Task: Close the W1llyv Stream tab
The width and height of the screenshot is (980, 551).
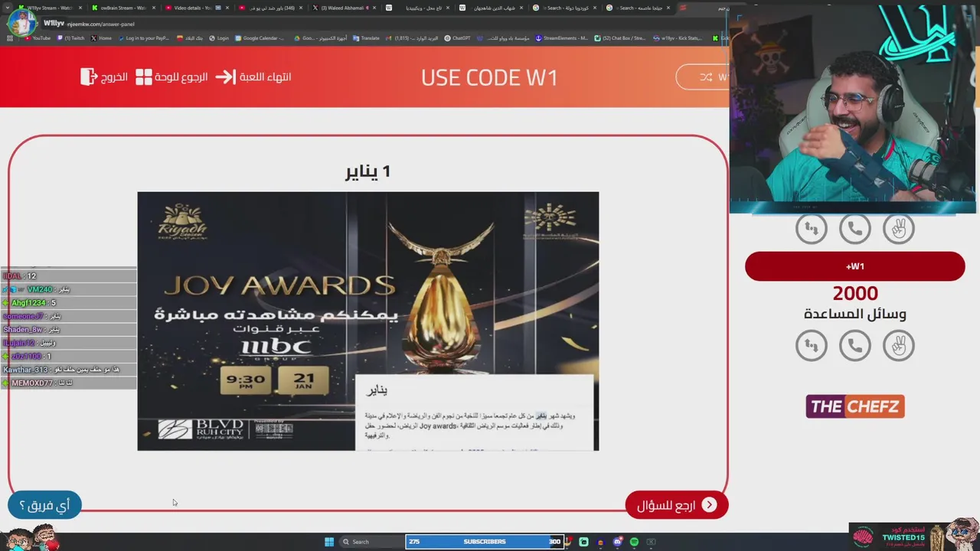Action: (x=80, y=8)
